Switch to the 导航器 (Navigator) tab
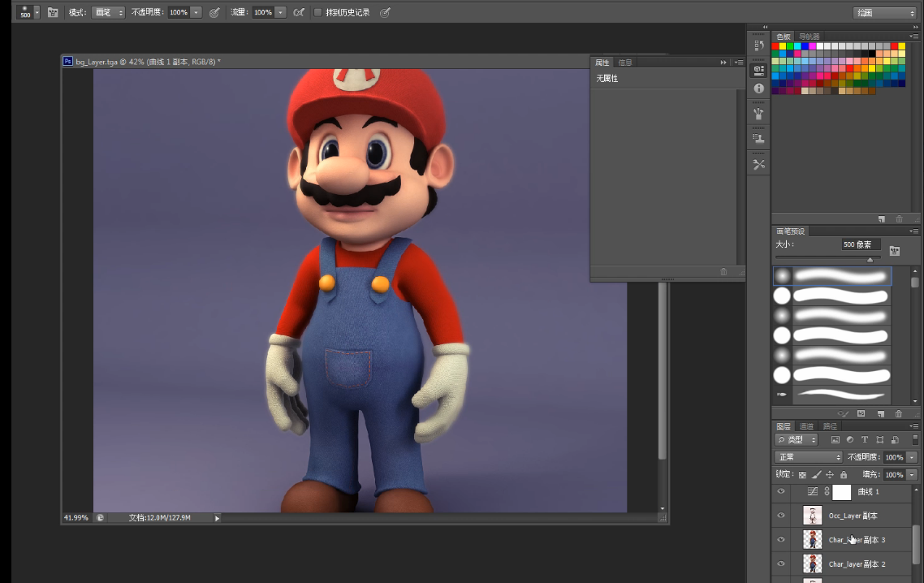The width and height of the screenshot is (924, 583). click(810, 37)
